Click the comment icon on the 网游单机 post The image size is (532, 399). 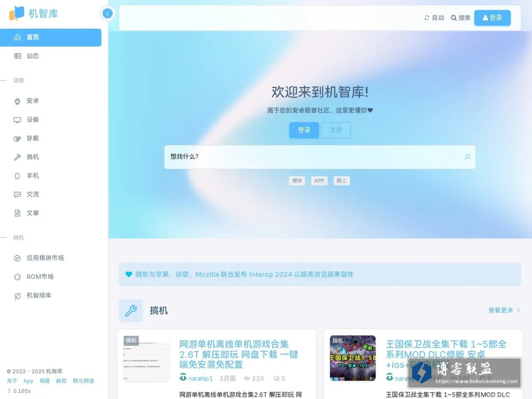coord(276,379)
